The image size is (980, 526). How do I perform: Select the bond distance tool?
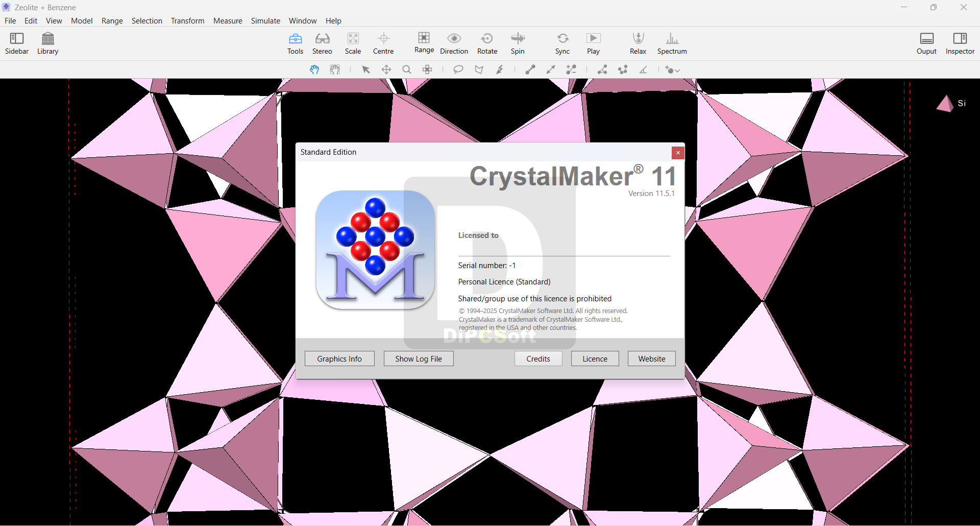pos(530,69)
